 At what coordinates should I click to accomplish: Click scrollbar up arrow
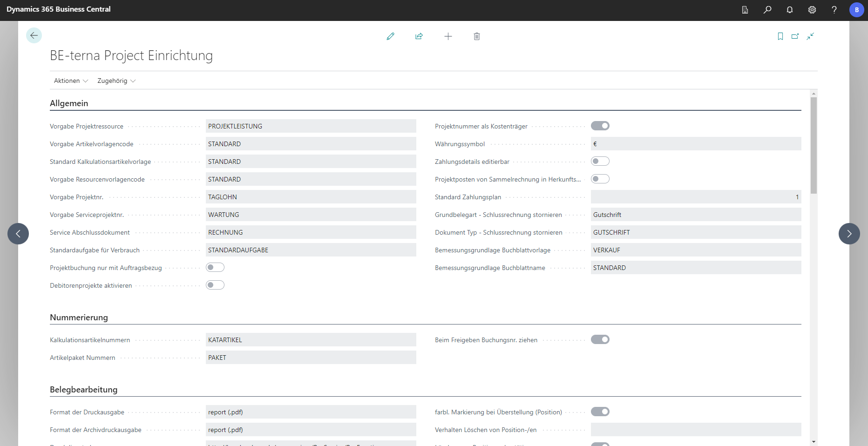(x=814, y=94)
